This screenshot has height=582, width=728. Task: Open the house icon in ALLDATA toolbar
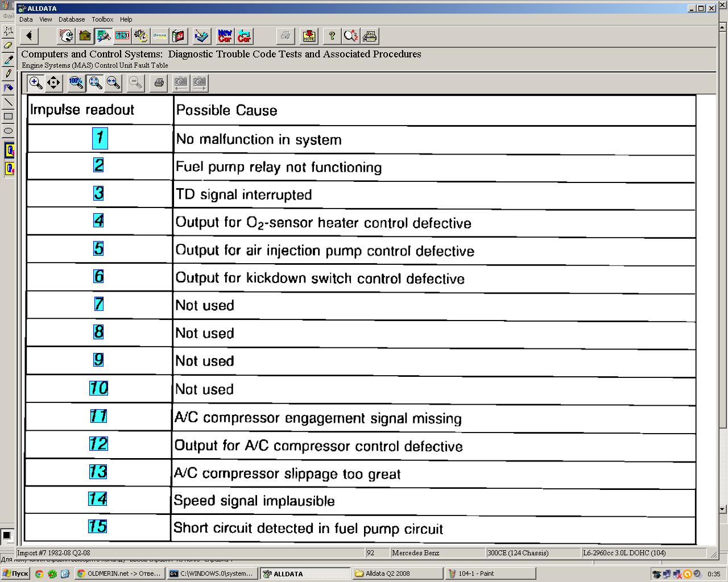point(85,36)
